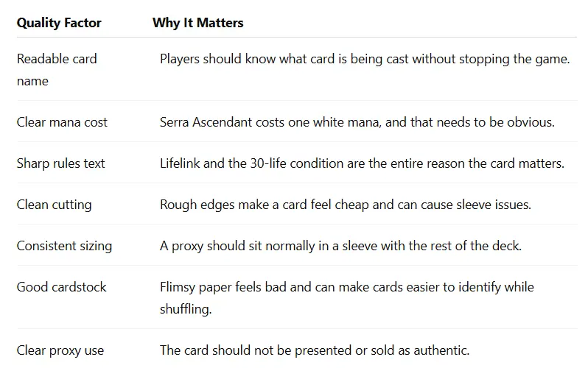Click the word "name" under Readable card
This screenshot has width=588, height=382.
click(x=32, y=81)
